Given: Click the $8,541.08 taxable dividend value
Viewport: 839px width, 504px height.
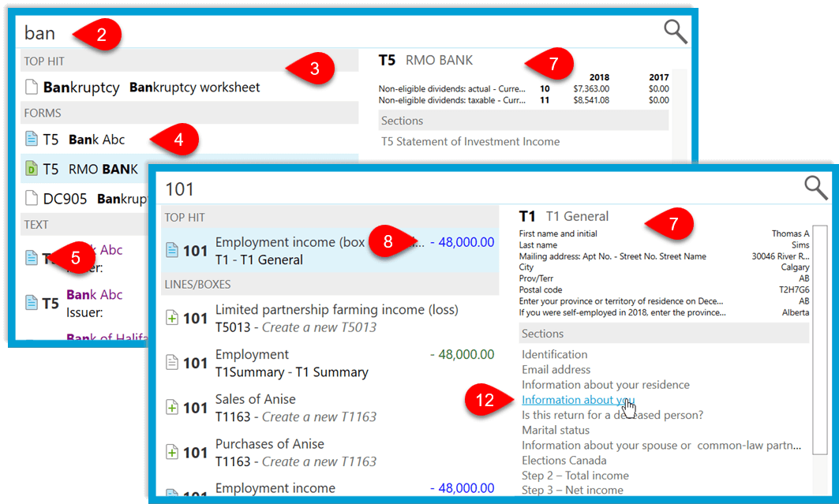Looking at the screenshot, I should (x=591, y=100).
